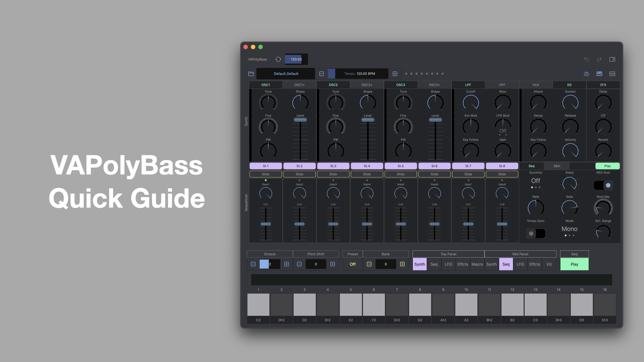Open the waveform visualizer icon
This screenshot has height=362, width=644.
click(x=612, y=74)
